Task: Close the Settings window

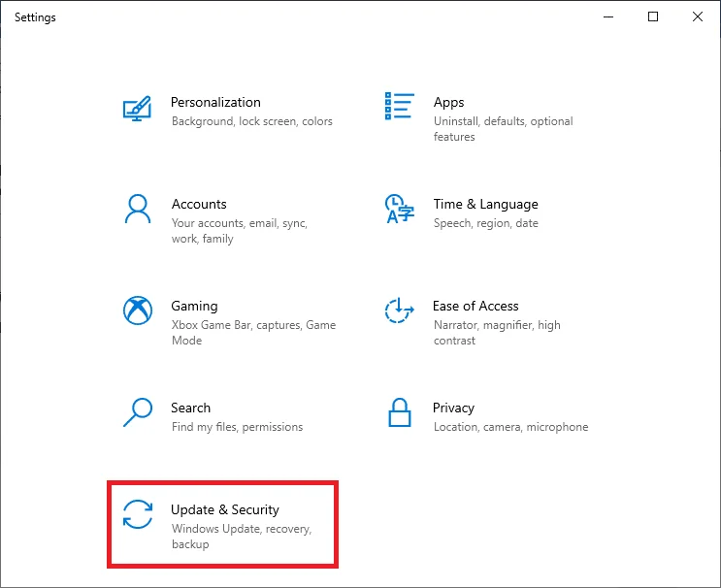Action: coord(698,17)
